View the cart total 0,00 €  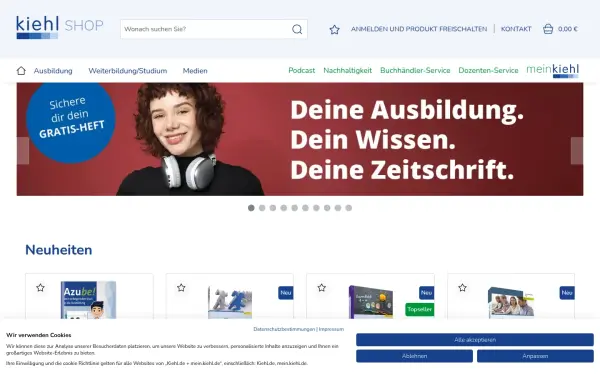pos(567,29)
